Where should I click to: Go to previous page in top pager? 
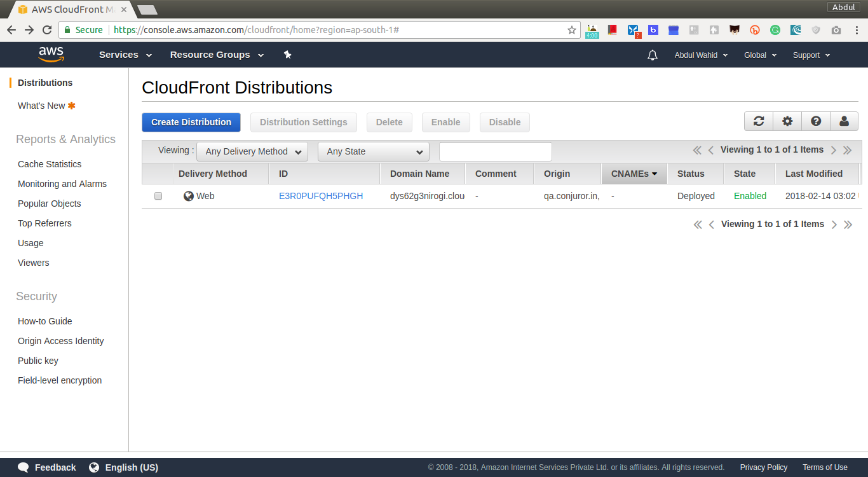(711, 150)
